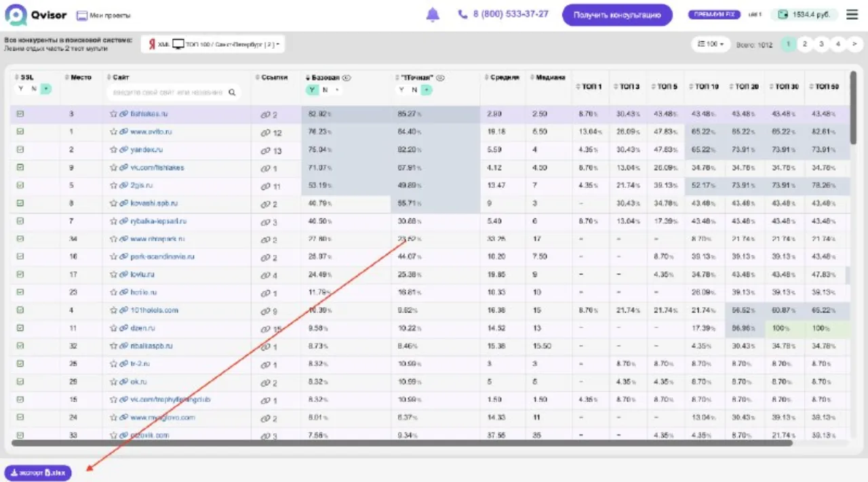Open the links icon in the www.avito.ru row
The width and height of the screenshot is (868, 482).
click(265, 132)
